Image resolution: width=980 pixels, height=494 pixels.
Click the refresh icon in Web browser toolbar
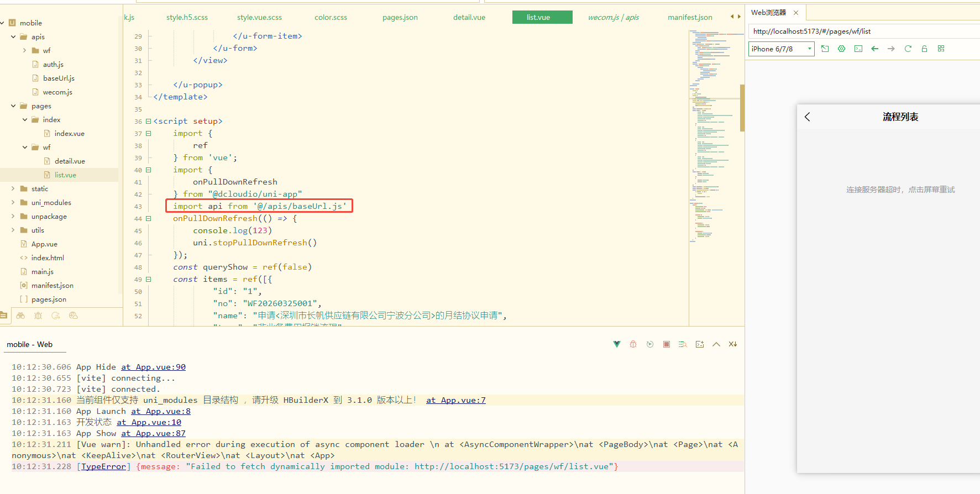click(908, 49)
